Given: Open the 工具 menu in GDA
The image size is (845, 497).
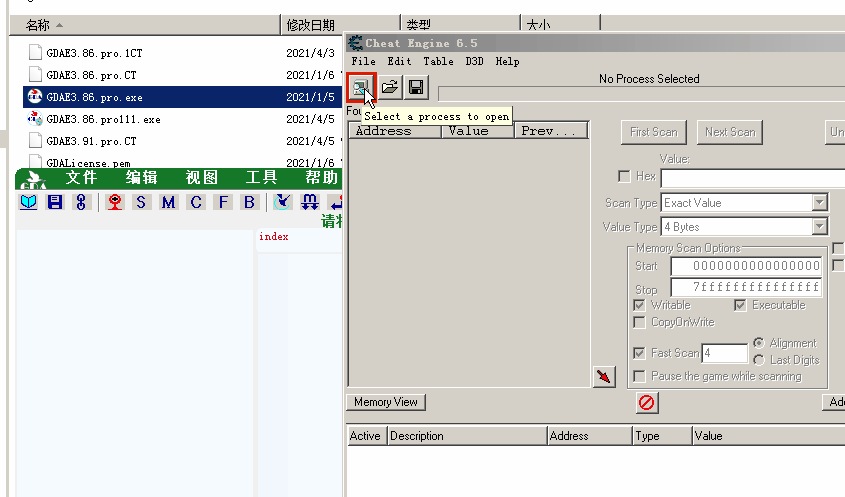Looking at the screenshot, I should pyautogui.click(x=261, y=177).
